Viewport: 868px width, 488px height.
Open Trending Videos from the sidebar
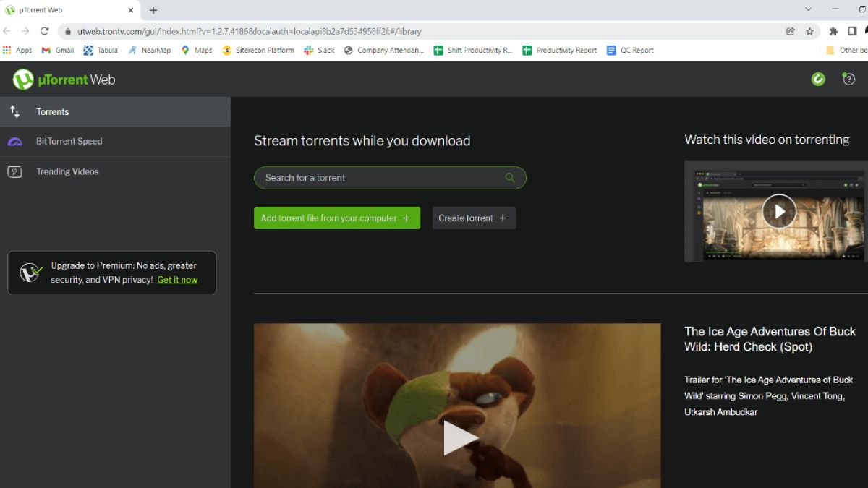(67, 171)
